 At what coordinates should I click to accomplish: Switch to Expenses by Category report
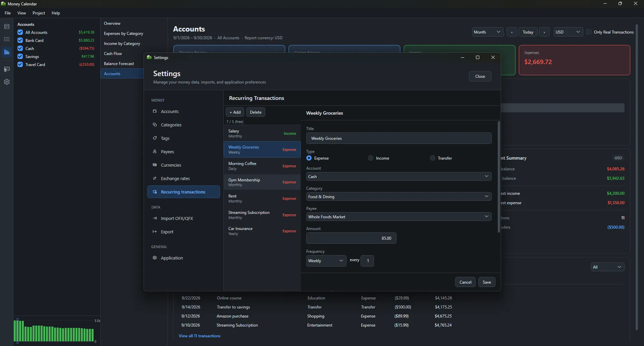coord(134,34)
